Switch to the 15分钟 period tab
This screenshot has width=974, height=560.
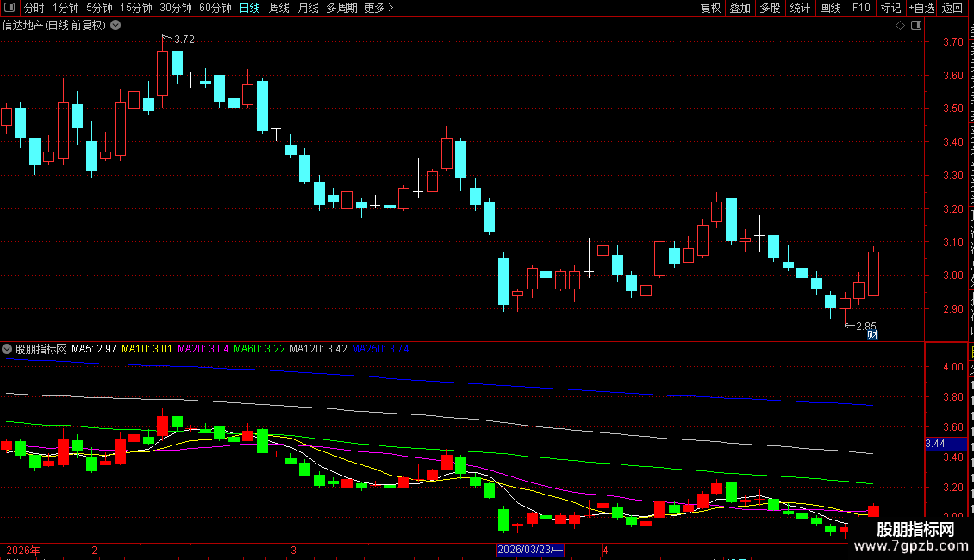(135, 8)
